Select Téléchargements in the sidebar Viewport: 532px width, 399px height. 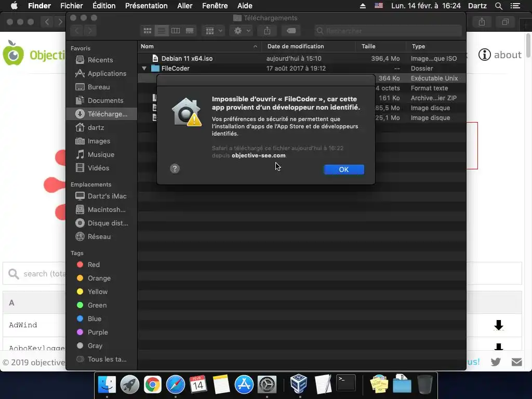point(101,114)
